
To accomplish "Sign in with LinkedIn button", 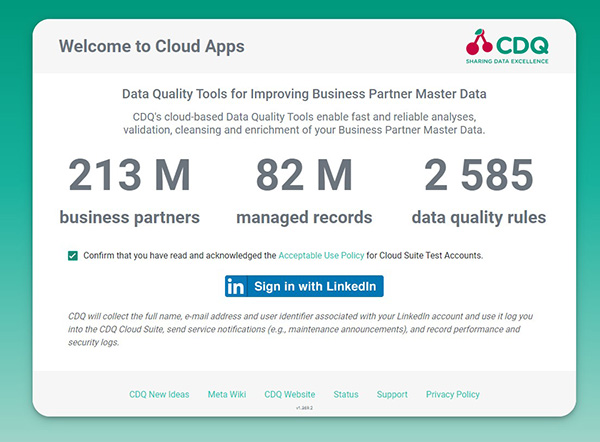I will [304, 286].
